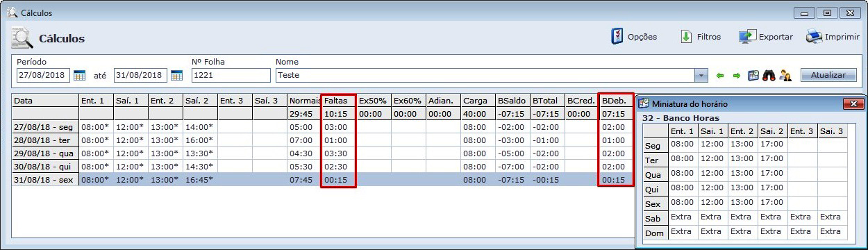Click the BDeb. total 07:15
The width and height of the screenshot is (868, 250).
point(613,114)
